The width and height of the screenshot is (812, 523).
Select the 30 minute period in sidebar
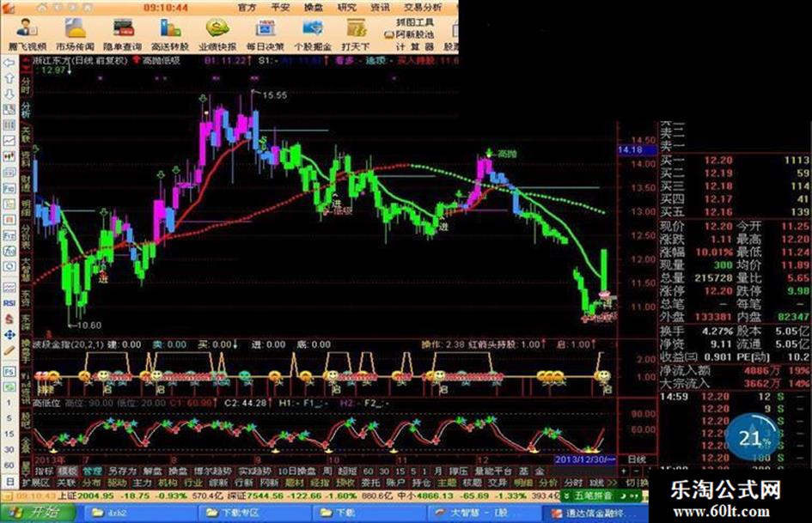[x=9, y=449]
